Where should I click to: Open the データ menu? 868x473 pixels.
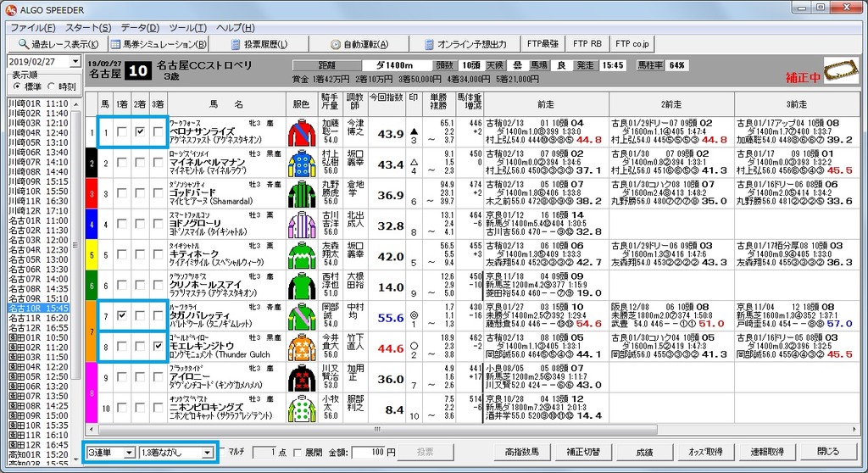[x=140, y=28]
